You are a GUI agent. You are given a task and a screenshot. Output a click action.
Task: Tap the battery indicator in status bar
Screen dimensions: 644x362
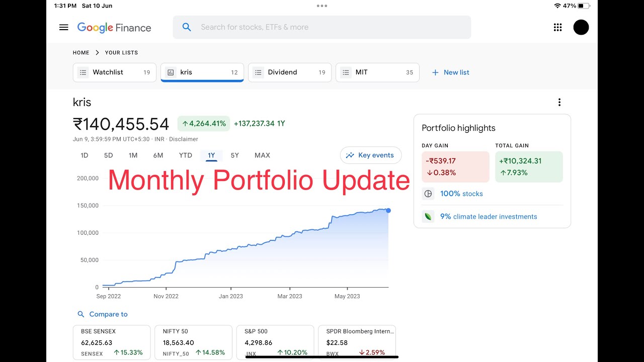click(x=584, y=6)
